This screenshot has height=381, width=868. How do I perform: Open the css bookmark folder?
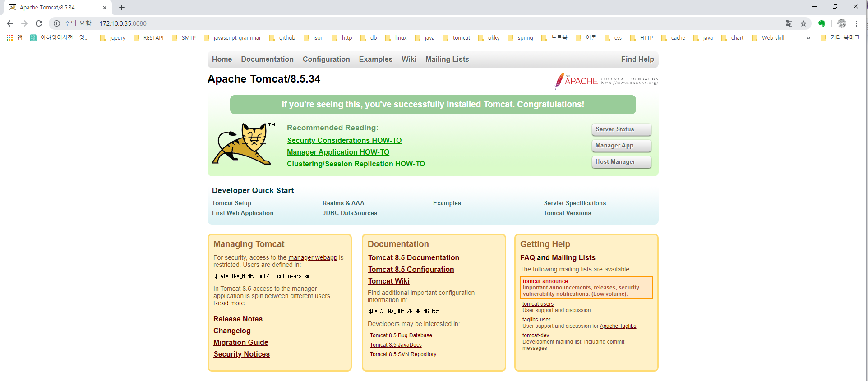(613, 38)
